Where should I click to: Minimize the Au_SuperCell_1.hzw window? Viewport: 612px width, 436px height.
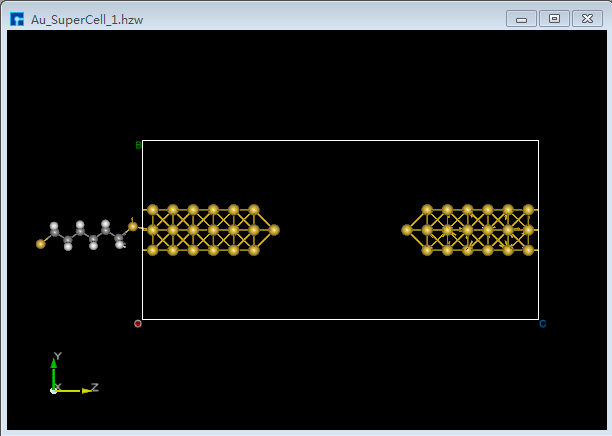coord(521,19)
